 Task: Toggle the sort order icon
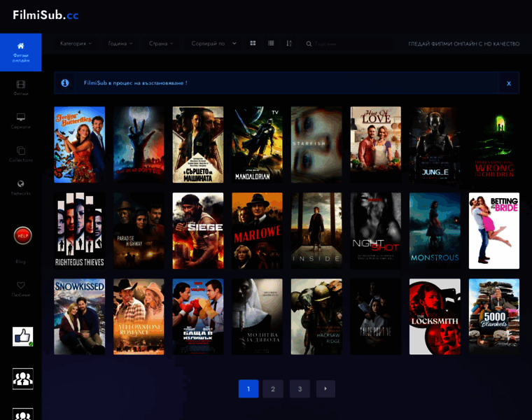tap(288, 43)
